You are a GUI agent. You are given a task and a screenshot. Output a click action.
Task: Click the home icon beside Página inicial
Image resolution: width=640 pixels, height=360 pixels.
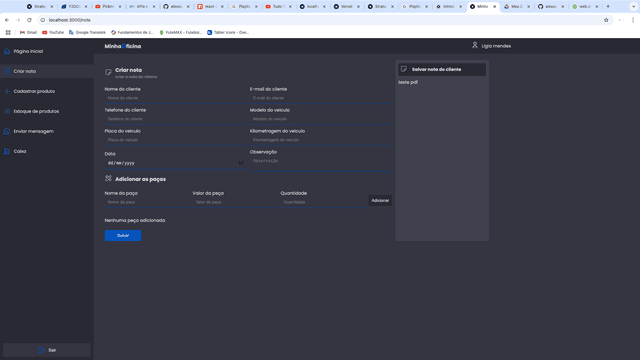[7, 51]
